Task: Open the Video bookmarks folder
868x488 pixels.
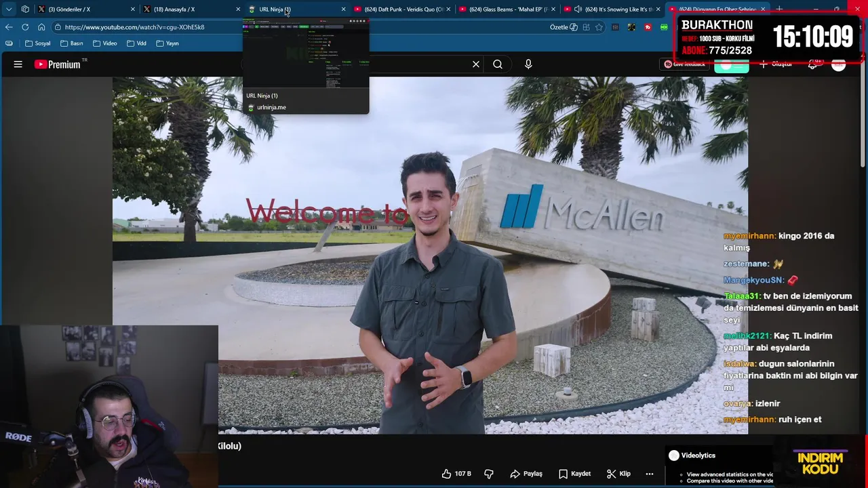Action: coord(105,43)
